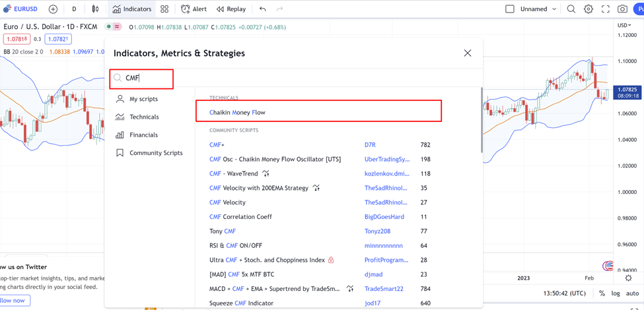Click the layout setup square icon
Viewport: 644px width, 310px height.
pos(510,9)
